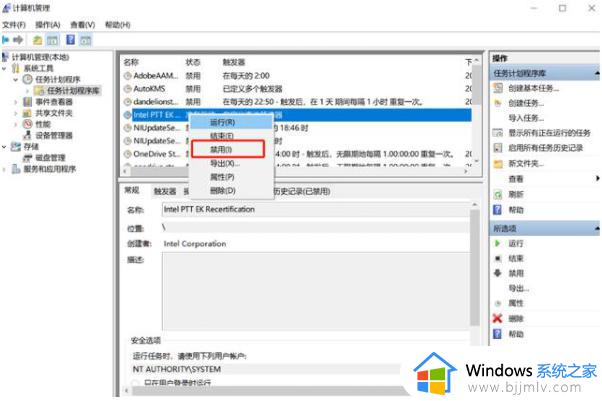The width and height of the screenshot is (602, 401).
Task: Select the dandelionst... task row
Action: [x=298, y=102]
